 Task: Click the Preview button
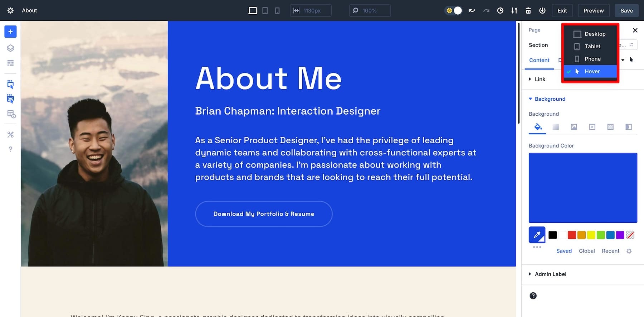pyautogui.click(x=594, y=11)
